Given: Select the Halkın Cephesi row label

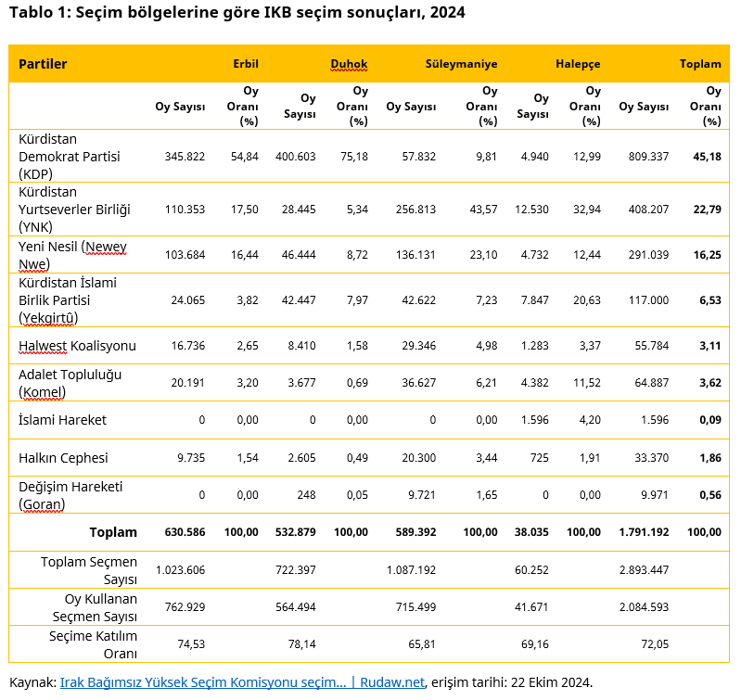Looking at the screenshot, I should click(x=63, y=457).
